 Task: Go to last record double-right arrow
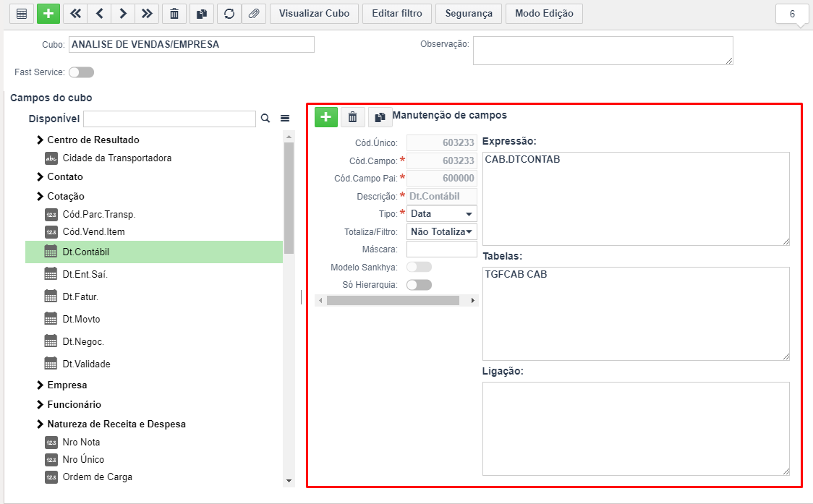(x=147, y=14)
